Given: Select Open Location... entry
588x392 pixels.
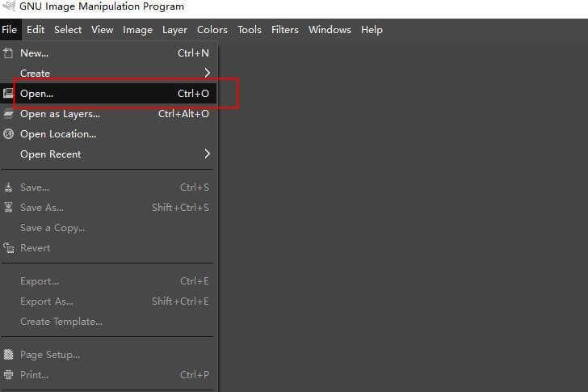Looking at the screenshot, I should coord(108,134).
